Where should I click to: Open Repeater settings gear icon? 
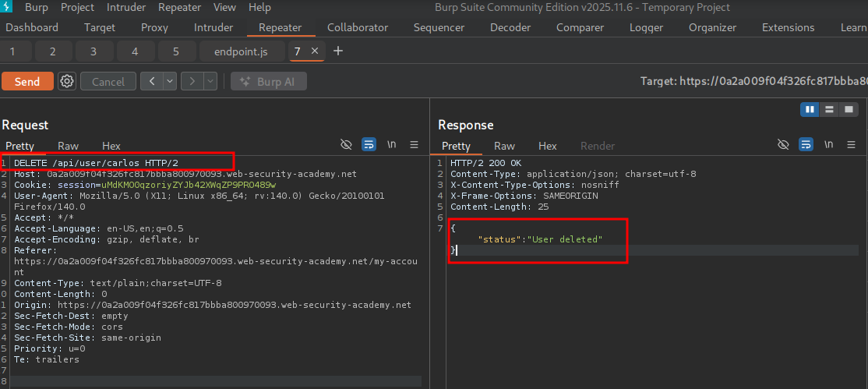[67, 81]
